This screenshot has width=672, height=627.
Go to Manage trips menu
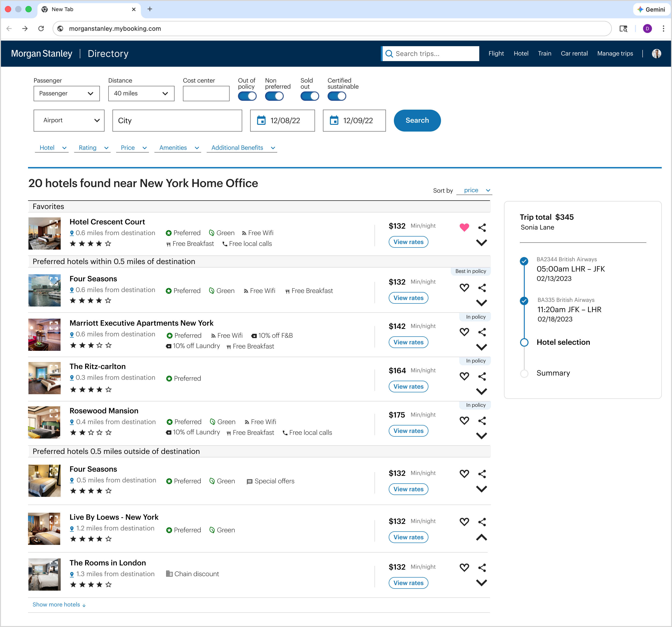[x=615, y=53]
